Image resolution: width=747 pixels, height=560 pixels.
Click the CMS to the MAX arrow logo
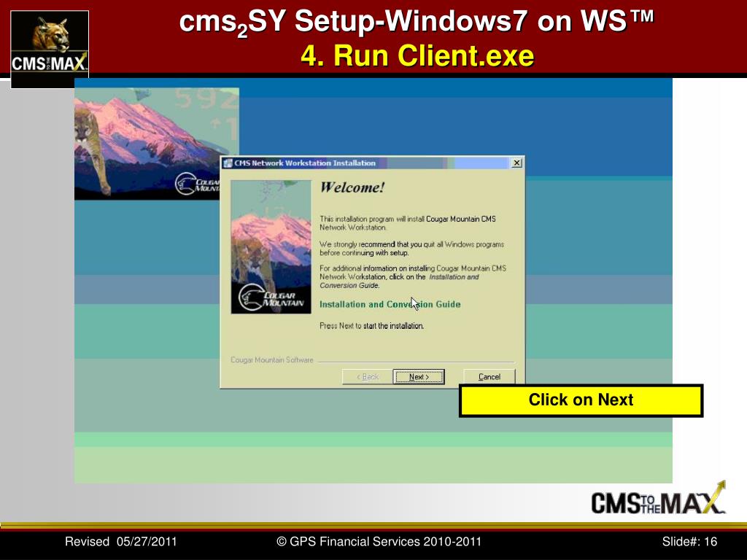click(658, 498)
